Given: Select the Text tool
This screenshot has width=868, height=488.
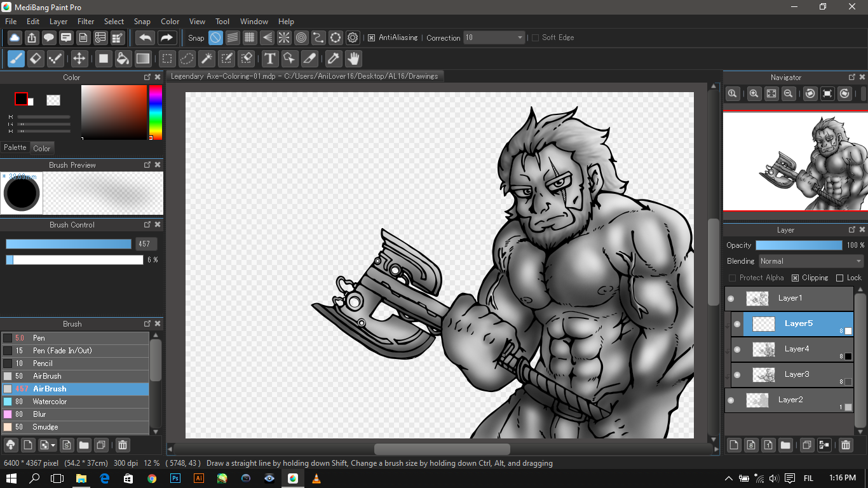Looking at the screenshot, I should (x=270, y=59).
